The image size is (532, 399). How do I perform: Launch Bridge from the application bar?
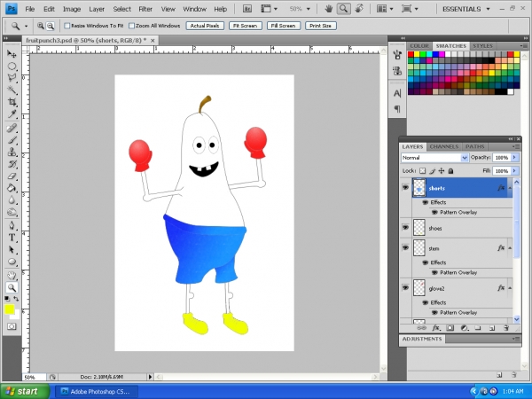point(247,9)
